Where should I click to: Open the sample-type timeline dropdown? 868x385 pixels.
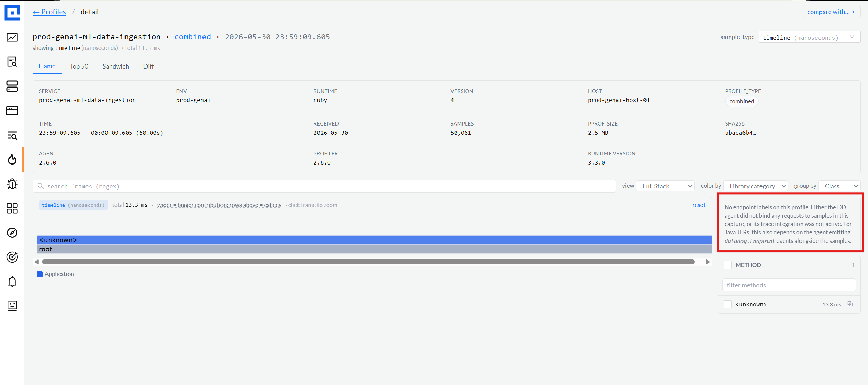coord(809,37)
